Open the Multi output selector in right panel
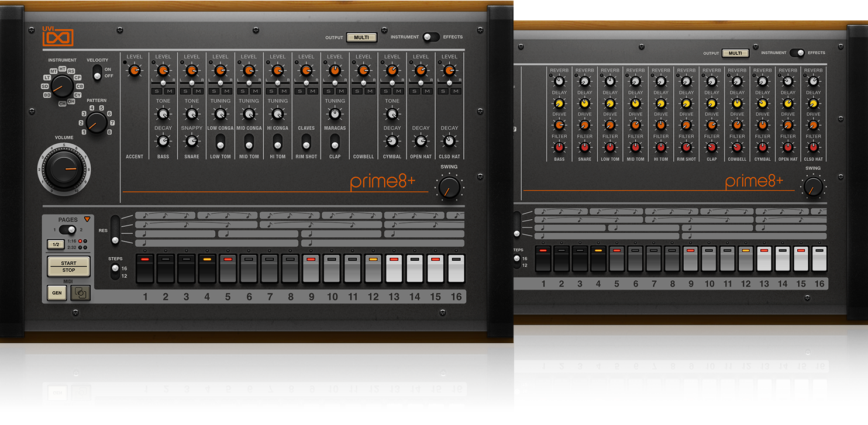This screenshot has width=868, height=425. 735,53
